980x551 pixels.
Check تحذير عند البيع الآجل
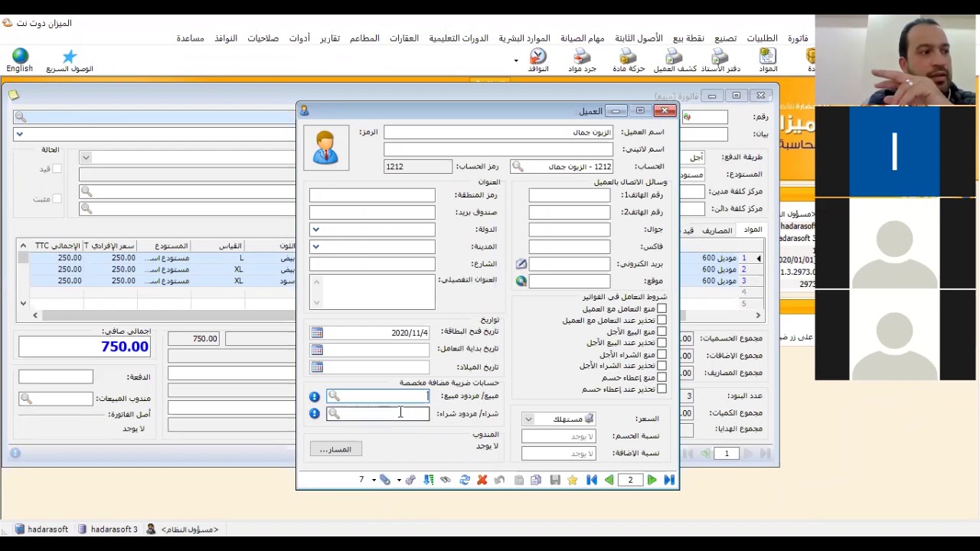click(661, 344)
